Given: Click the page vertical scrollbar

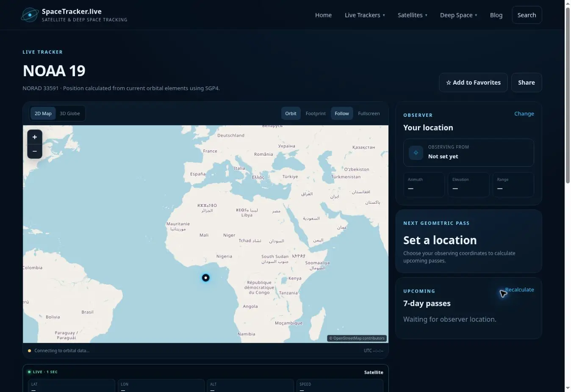Looking at the screenshot, I should tap(568, 95).
